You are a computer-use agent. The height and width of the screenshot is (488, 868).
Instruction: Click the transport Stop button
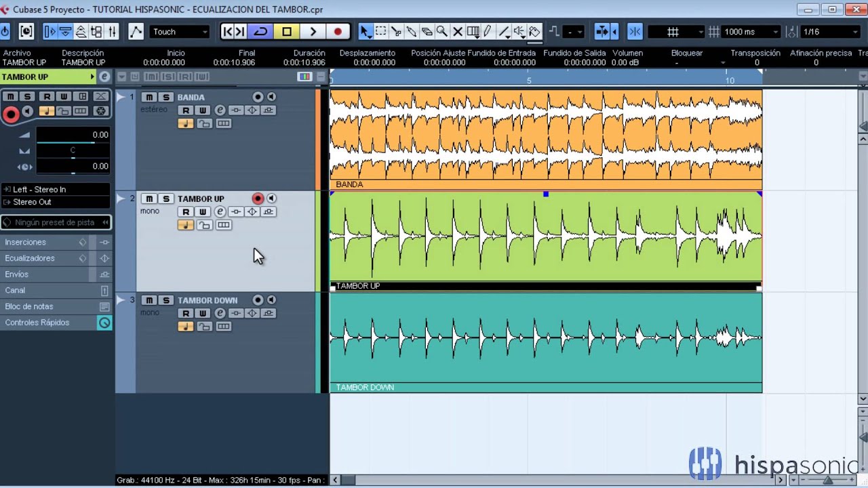click(287, 32)
